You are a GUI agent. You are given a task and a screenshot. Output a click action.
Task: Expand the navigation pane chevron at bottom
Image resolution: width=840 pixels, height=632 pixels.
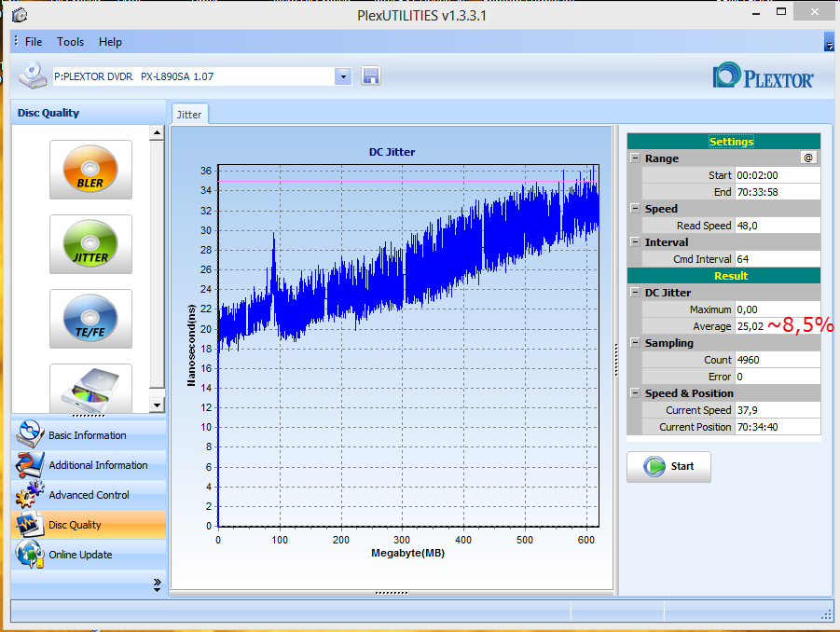157,584
